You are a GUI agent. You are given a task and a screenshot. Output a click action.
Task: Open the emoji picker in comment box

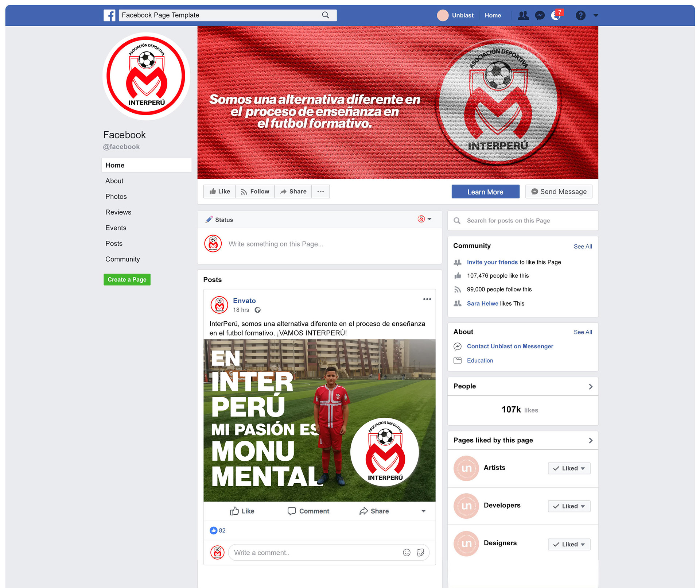(407, 552)
